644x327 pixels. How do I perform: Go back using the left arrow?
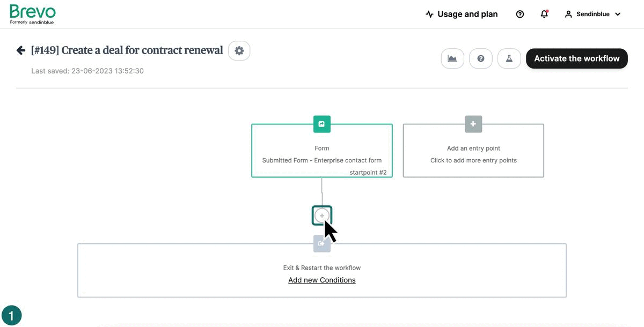point(20,50)
